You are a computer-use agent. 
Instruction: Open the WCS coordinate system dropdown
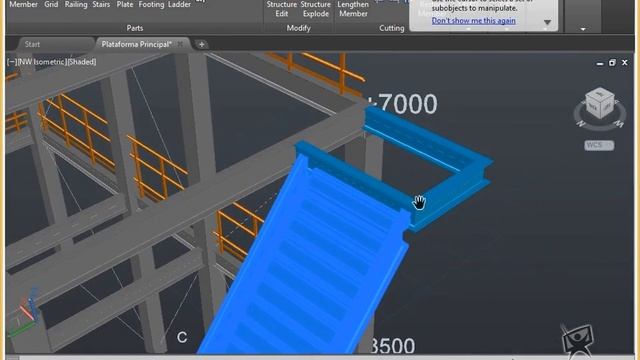[599, 145]
